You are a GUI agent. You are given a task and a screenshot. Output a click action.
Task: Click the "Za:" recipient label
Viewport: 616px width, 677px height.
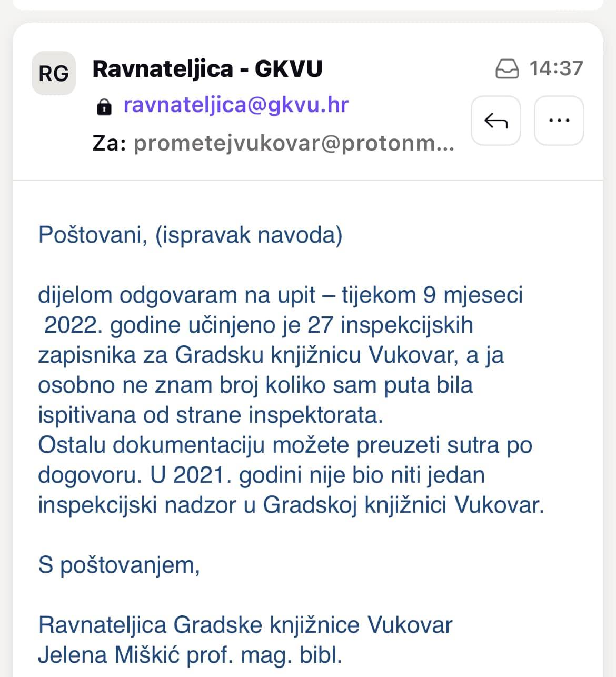(x=109, y=143)
